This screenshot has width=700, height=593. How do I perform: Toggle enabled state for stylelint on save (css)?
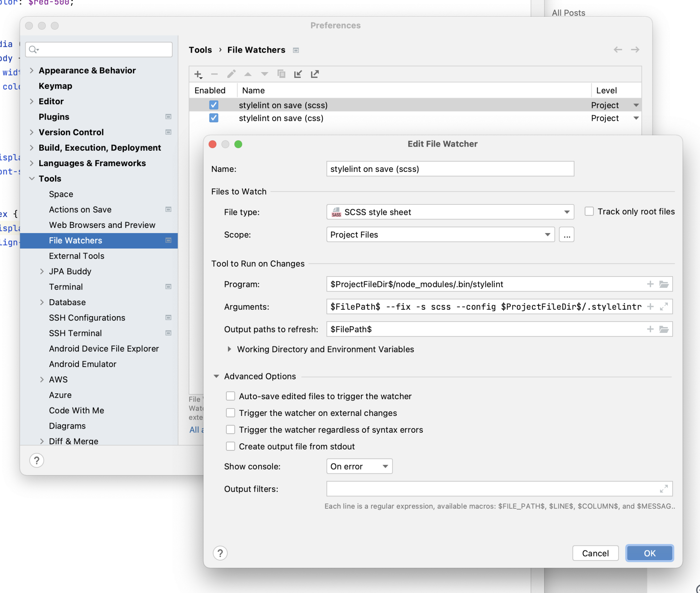point(214,118)
